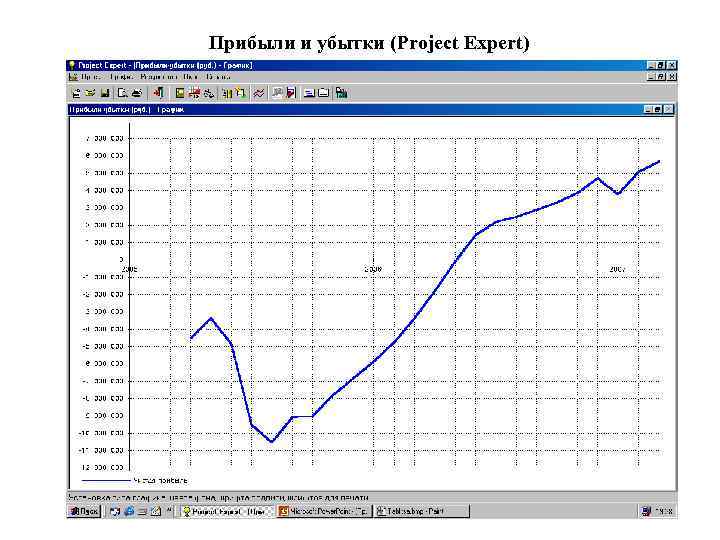Click the New project toolbar icon
Image resolution: width=720 pixels, height=540 pixels.
[77, 93]
